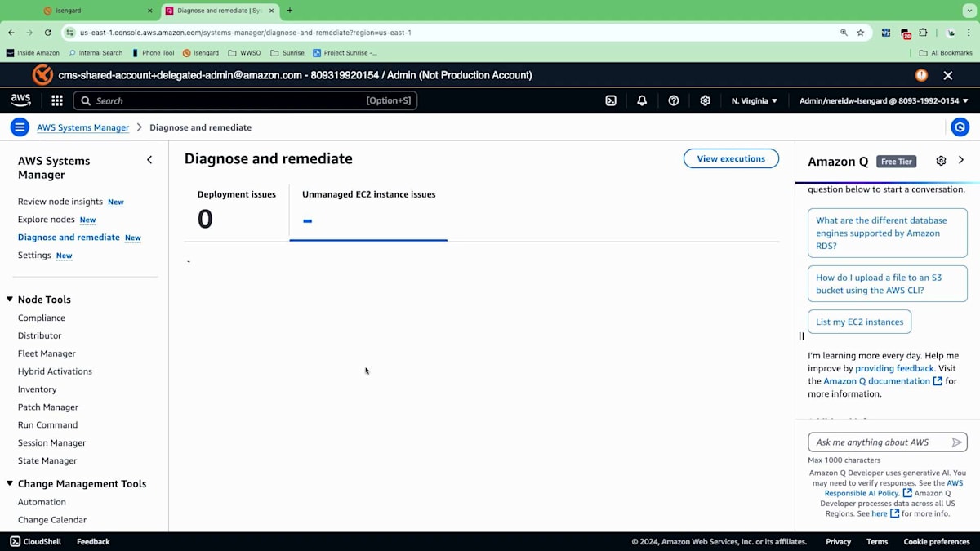Open the N. Virginia region dropdown
This screenshot has height=551, width=980.
click(x=755, y=100)
